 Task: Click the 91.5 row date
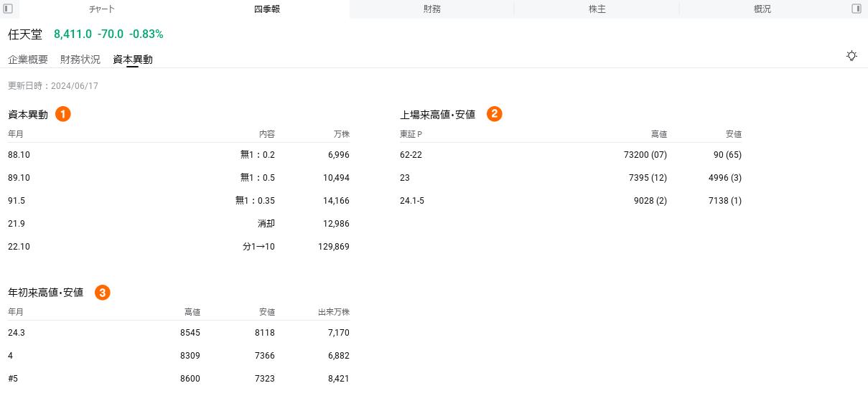(x=17, y=201)
